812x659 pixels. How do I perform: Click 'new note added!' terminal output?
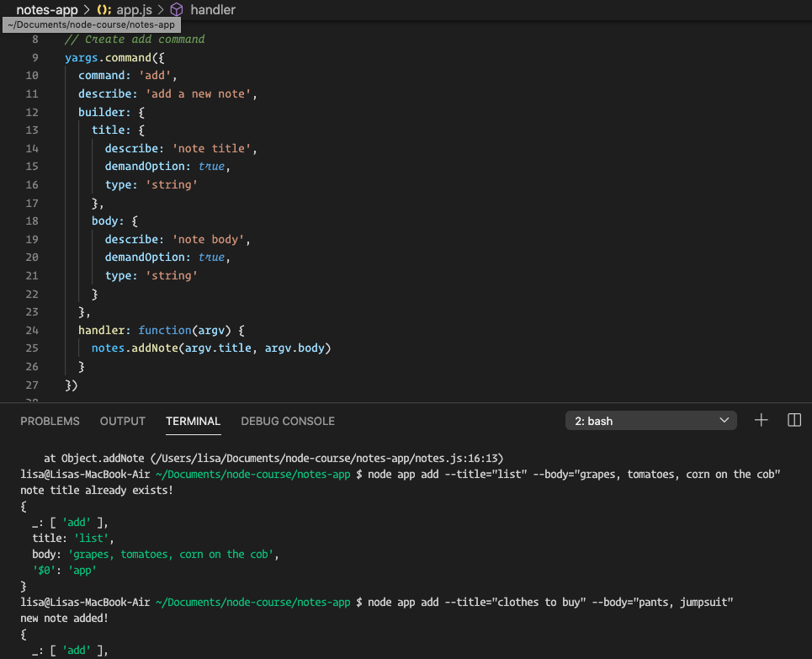pos(64,618)
